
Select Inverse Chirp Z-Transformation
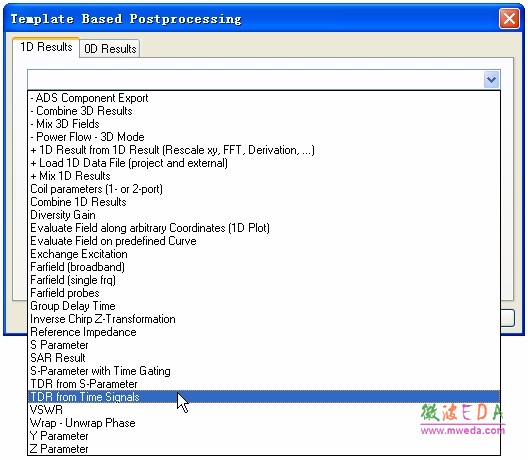point(264,319)
